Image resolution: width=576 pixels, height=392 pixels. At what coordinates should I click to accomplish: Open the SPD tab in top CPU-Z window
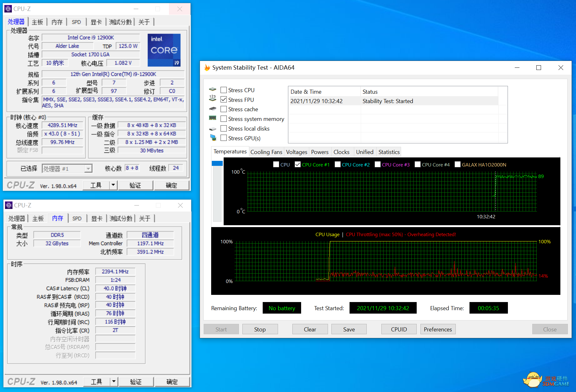(x=76, y=22)
